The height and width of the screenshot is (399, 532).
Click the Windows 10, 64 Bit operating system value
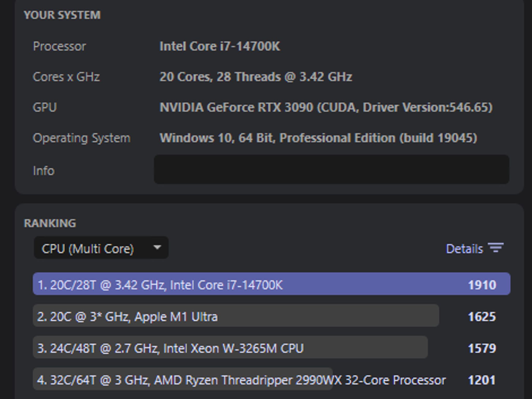click(x=318, y=138)
